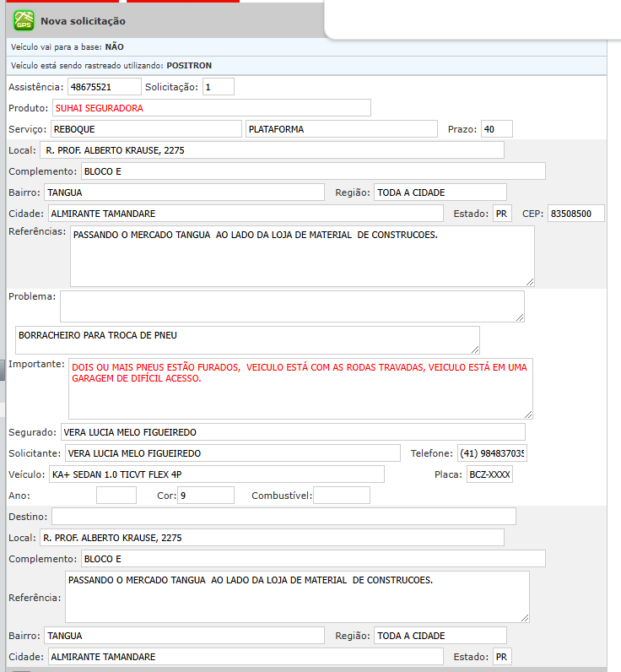Click the BORRACHEIRO PARA TROCA DE PNEU box
The width and height of the screenshot is (621, 672).
coord(246,339)
